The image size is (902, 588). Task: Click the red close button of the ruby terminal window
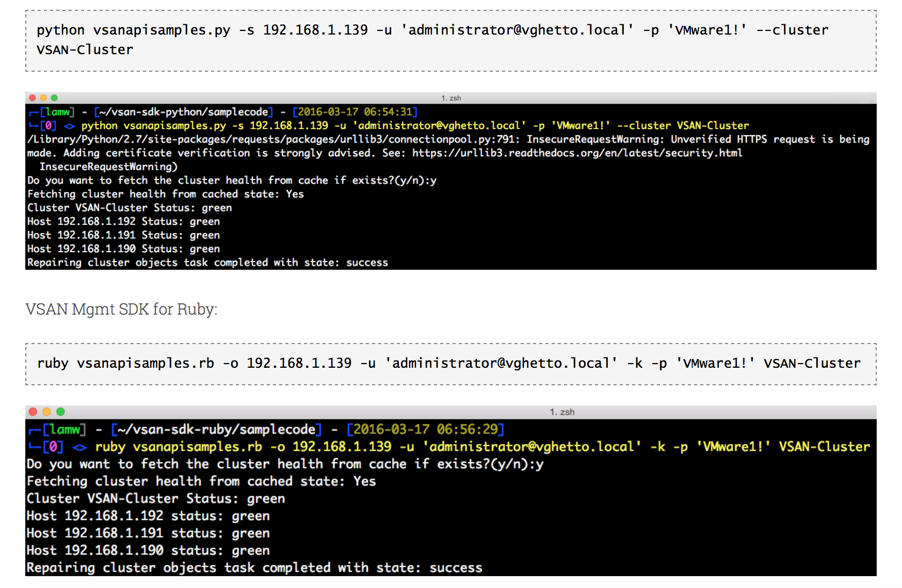[x=33, y=412]
